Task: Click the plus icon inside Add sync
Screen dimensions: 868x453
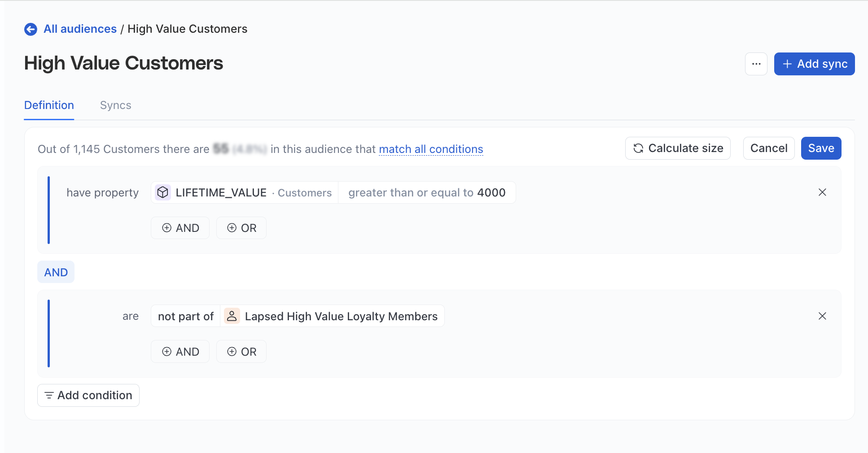Action: click(788, 64)
